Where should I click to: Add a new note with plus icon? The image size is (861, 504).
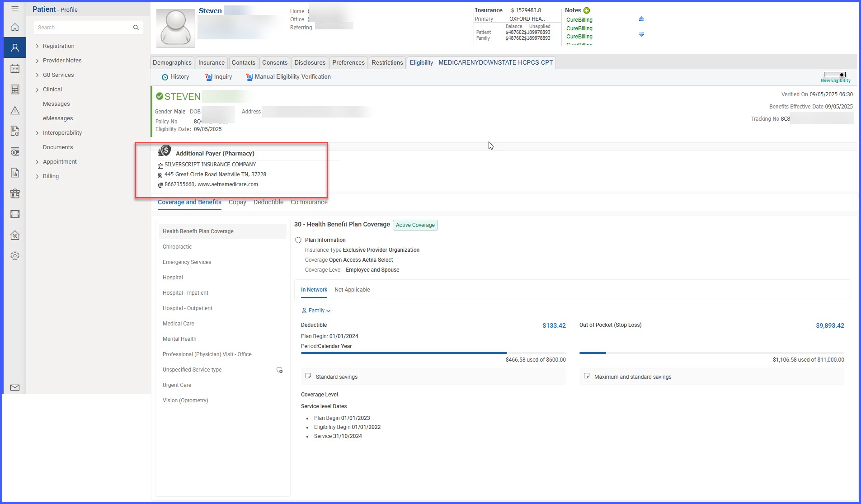coord(587,10)
